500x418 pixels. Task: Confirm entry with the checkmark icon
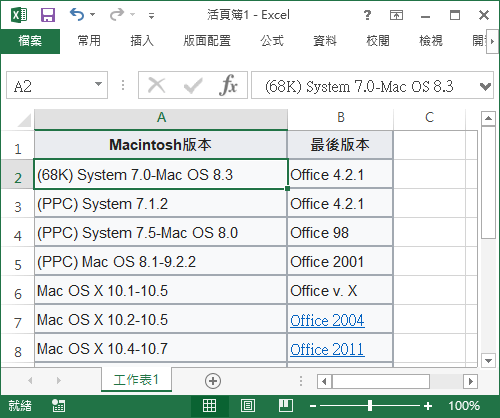pos(193,85)
